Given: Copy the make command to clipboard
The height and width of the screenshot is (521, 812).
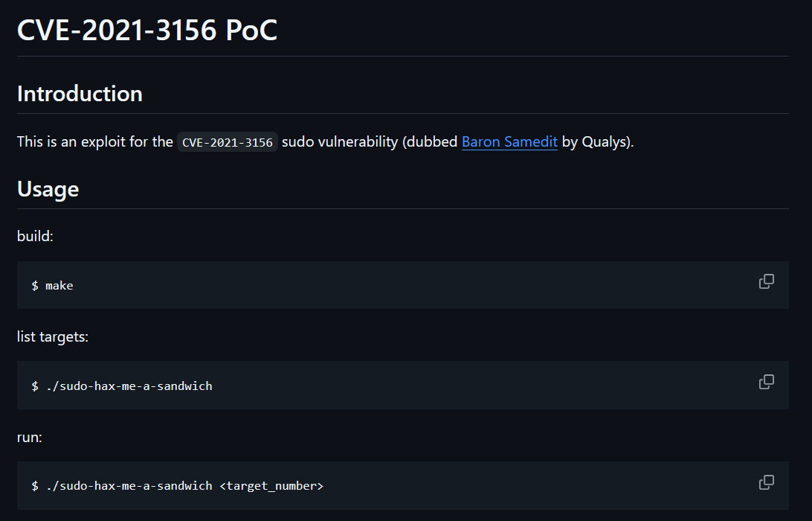Looking at the screenshot, I should [x=767, y=281].
